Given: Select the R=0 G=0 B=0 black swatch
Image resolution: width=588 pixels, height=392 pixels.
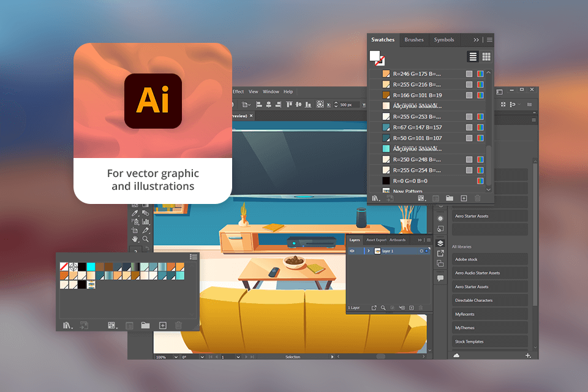Looking at the screenshot, I should [428, 181].
